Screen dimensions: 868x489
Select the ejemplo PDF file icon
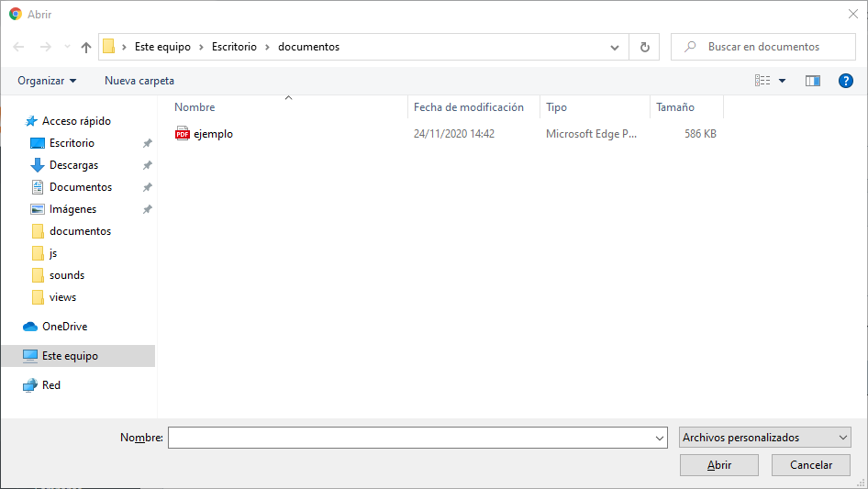tap(183, 134)
